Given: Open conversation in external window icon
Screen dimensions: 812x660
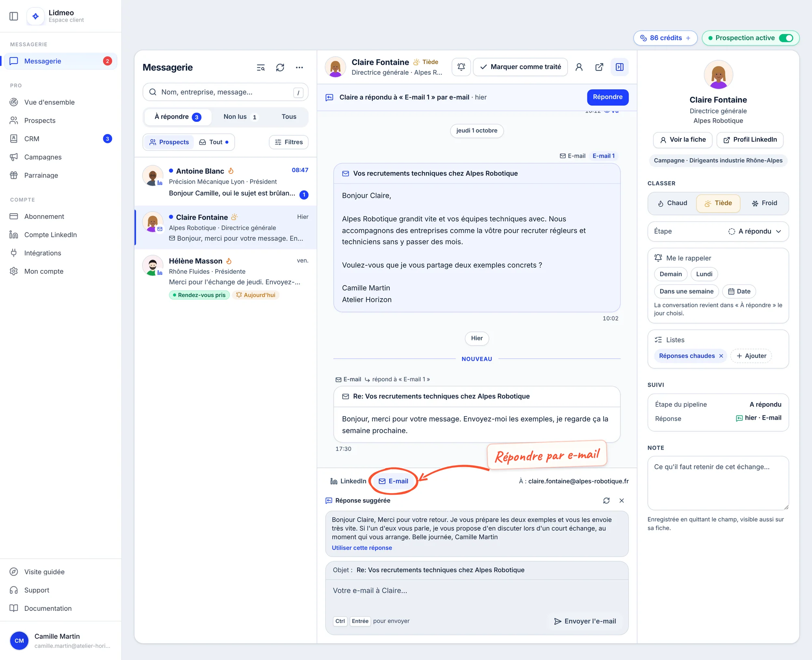Looking at the screenshot, I should (599, 67).
